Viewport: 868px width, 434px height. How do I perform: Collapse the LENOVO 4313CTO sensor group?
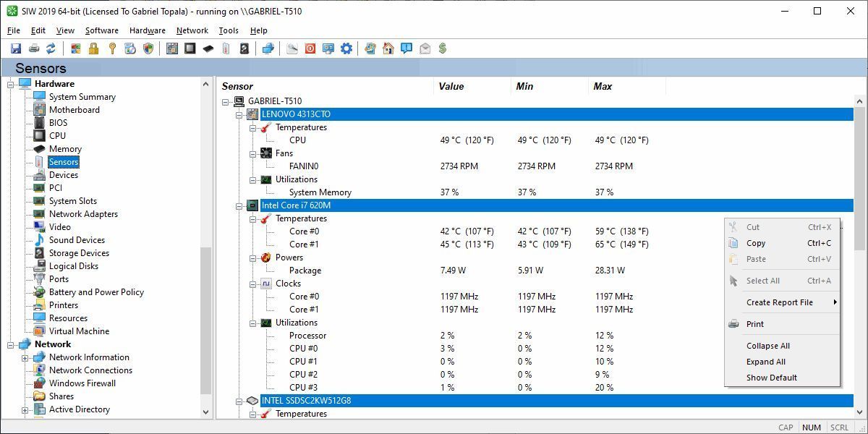[x=239, y=114]
